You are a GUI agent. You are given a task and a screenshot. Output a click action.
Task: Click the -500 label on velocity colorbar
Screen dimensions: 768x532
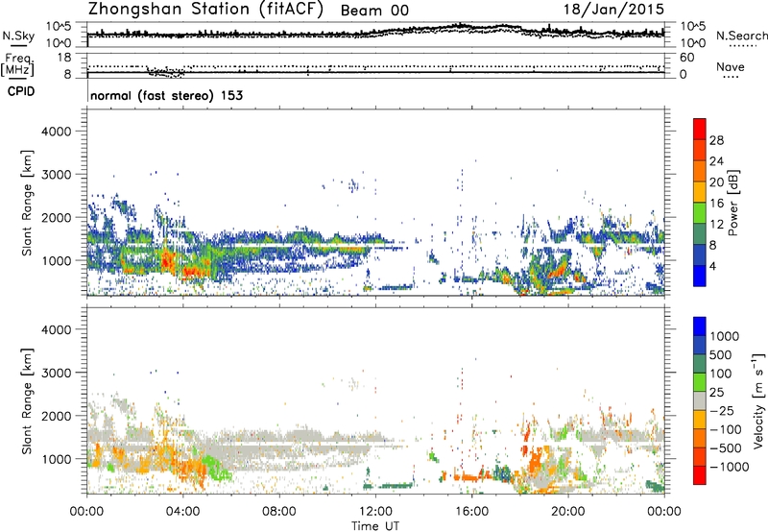click(x=726, y=448)
